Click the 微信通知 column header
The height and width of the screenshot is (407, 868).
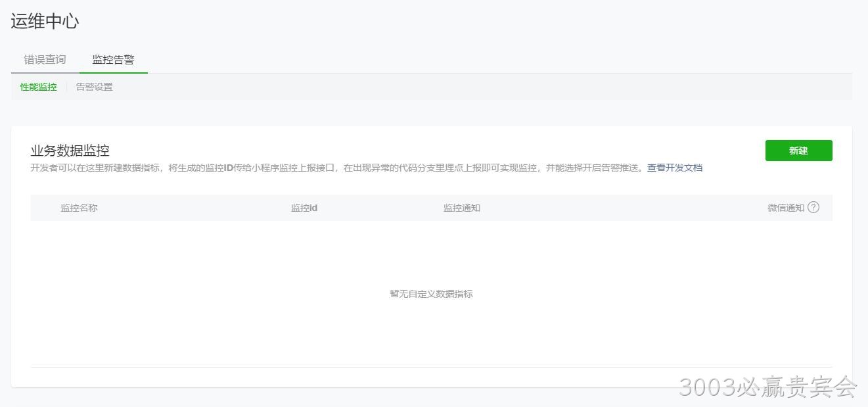[786, 208]
